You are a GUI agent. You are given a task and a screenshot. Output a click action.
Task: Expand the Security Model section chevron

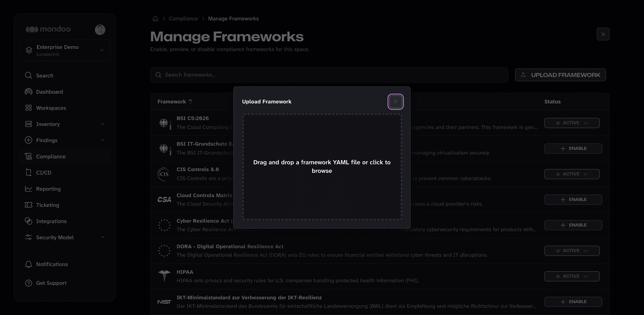103,237
